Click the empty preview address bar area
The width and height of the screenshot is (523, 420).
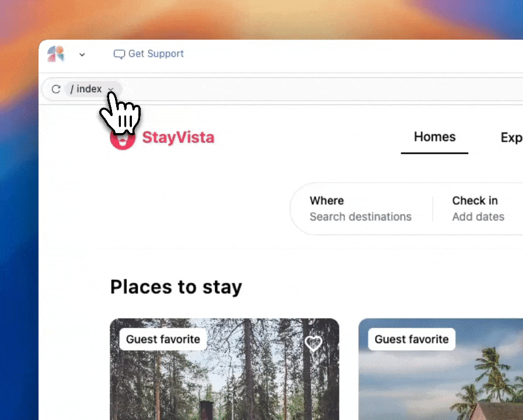tap(320, 89)
